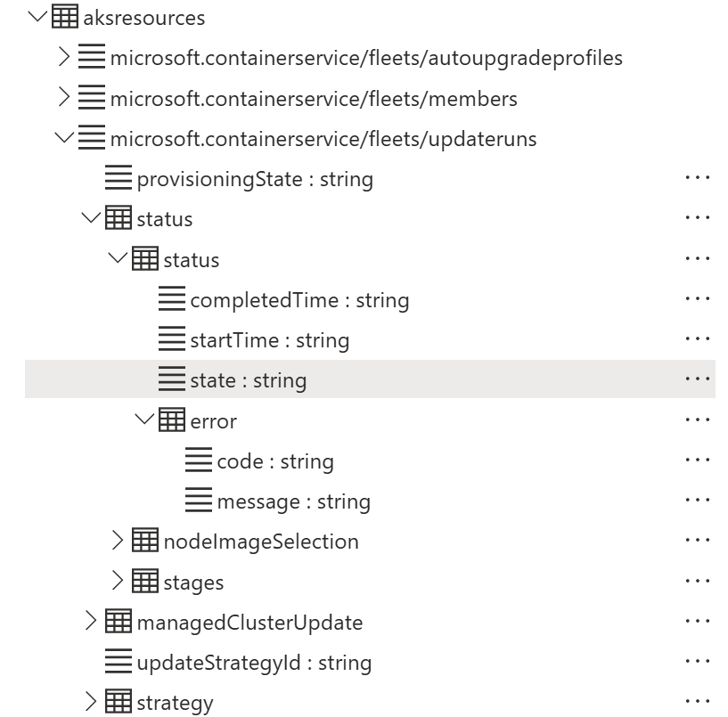Click the updateStrategyId column icon

[119, 662]
